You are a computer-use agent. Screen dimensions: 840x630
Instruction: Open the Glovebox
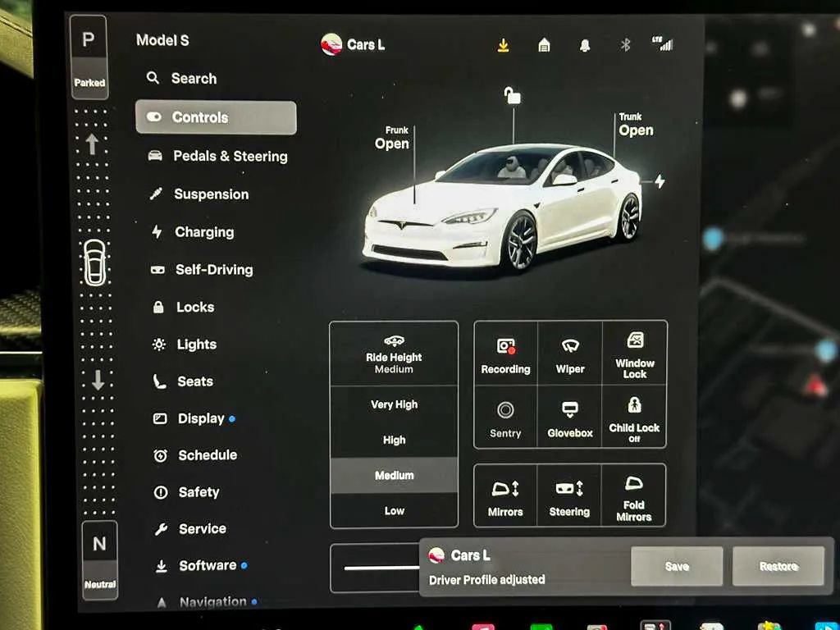point(570,418)
